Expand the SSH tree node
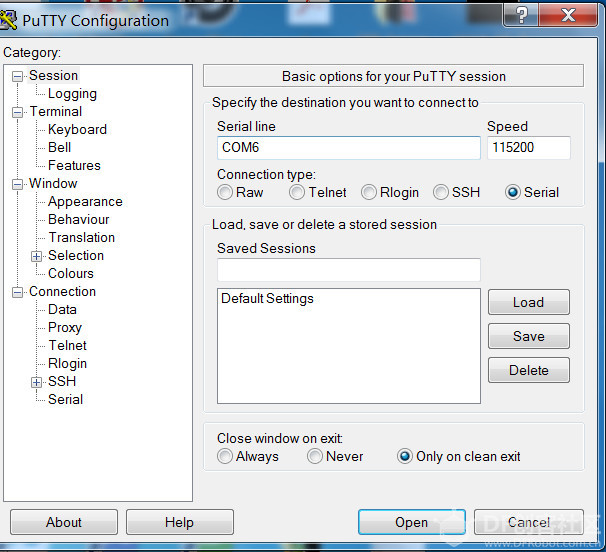Screen dimensions: 606x552 point(36,382)
